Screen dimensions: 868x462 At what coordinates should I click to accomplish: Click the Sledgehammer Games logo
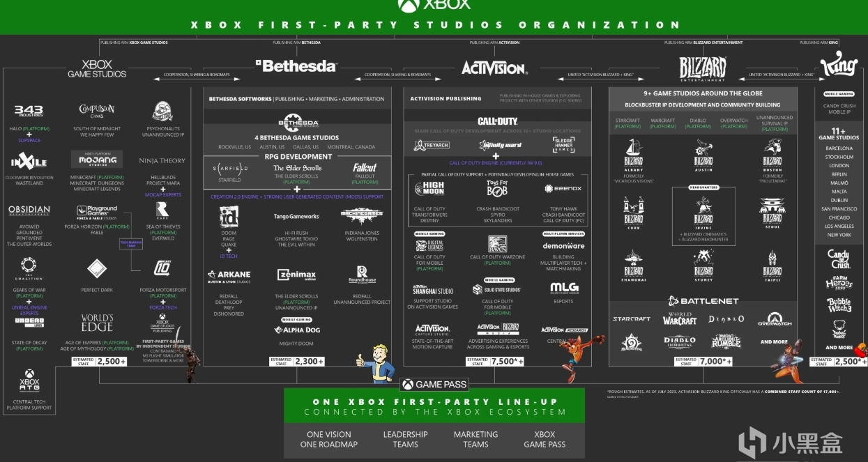[564, 144]
